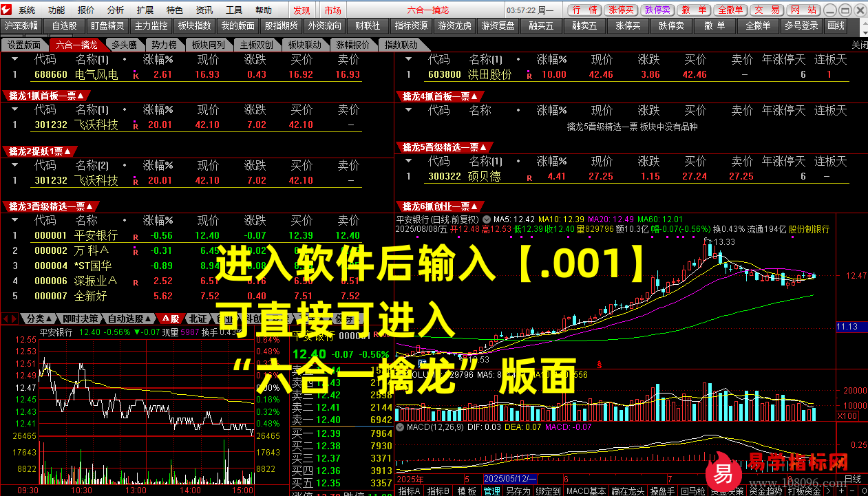Click the R marker next to 飞沃科技
Screen dimensions: 868x496
tap(135, 125)
